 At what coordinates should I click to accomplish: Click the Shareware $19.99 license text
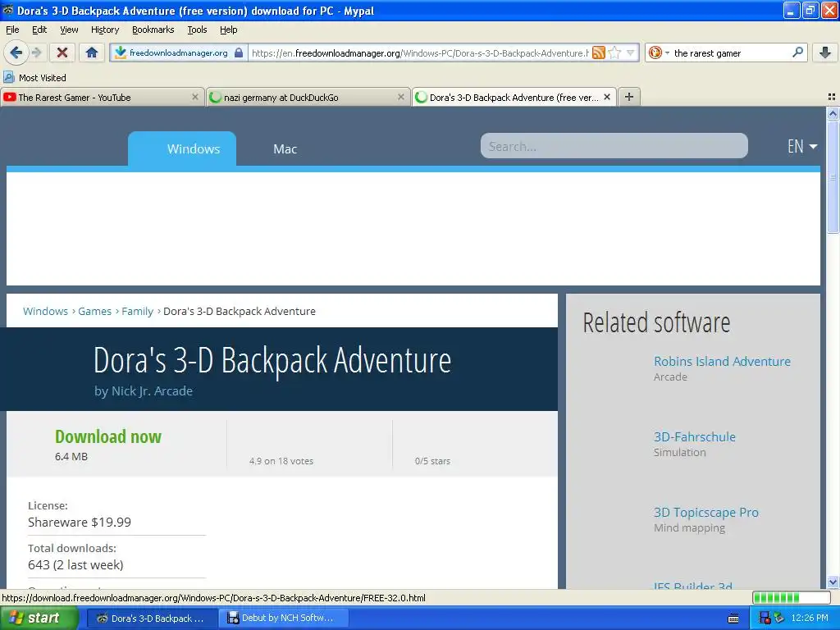pyautogui.click(x=80, y=523)
